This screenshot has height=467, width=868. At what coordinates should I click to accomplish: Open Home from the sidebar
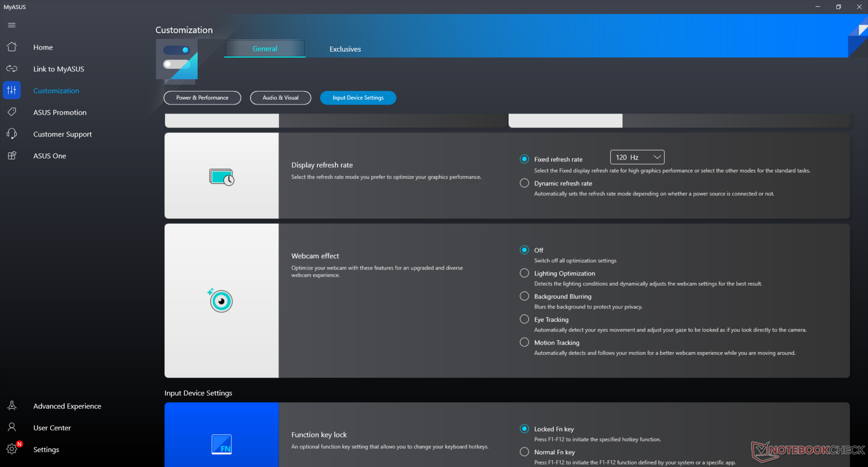tap(43, 47)
